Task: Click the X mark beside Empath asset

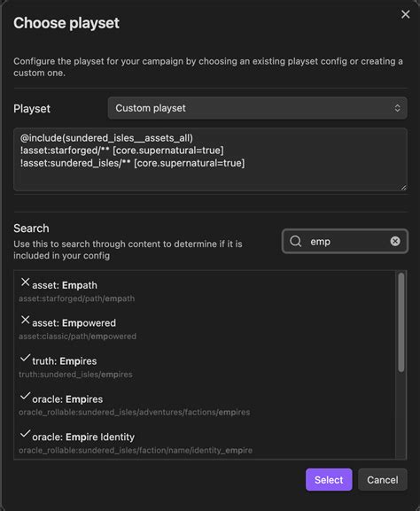Action: pyautogui.click(x=25, y=282)
